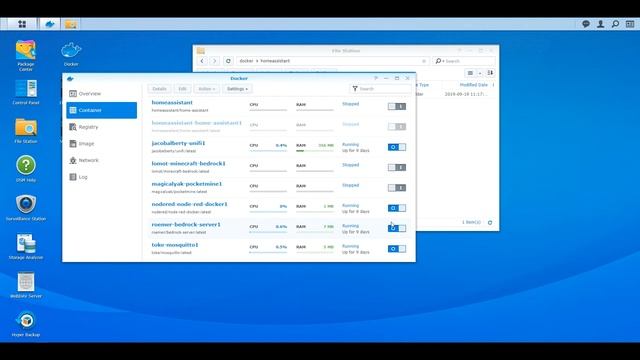This screenshot has width=640, height=360.
Task: Open the Overview section in Docker
Action: pyautogui.click(x=102, y=93)
